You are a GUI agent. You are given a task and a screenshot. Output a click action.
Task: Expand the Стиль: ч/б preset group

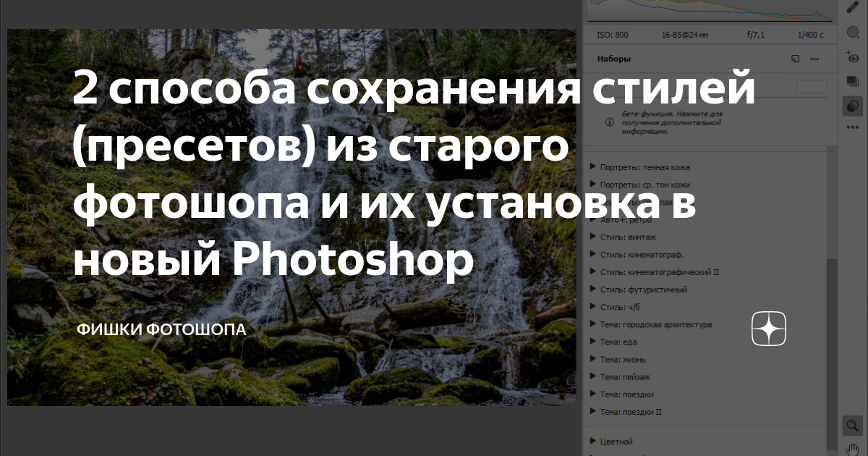(594, 307)
